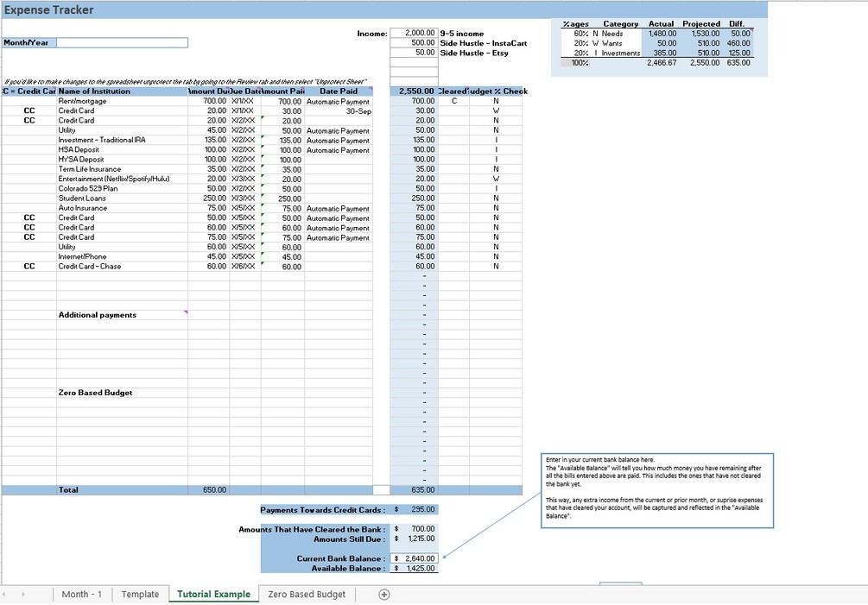
Task: Click the Needs category cell in summary table
Action: 620,34
